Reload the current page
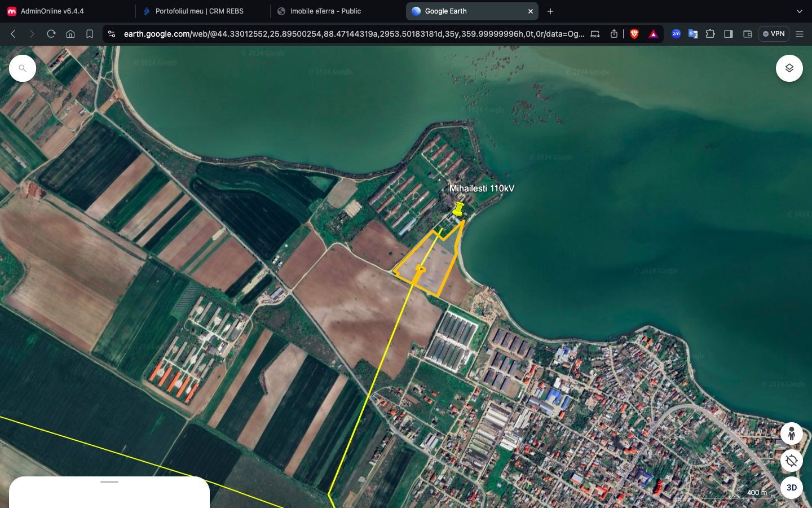 pos(51,34)
